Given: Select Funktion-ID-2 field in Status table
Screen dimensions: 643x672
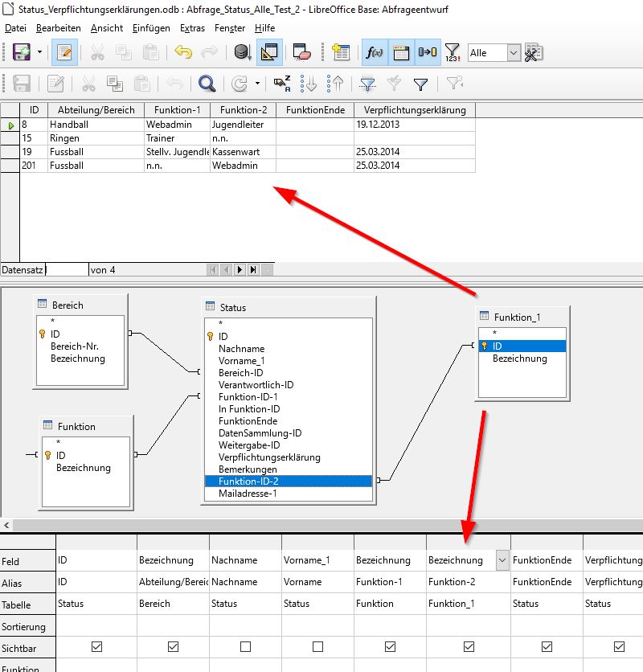Looking at the screenshot, I should click(288, 481).
